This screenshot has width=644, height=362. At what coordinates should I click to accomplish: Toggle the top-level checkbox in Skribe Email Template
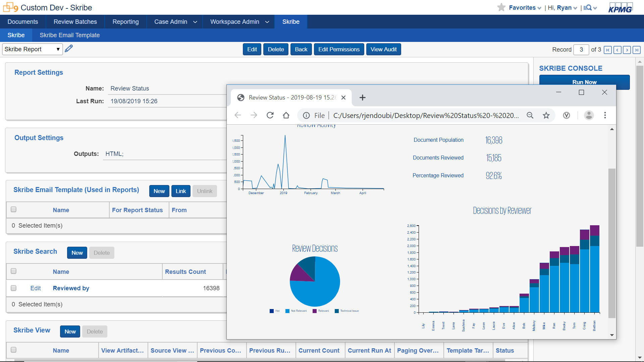[13, 209]
